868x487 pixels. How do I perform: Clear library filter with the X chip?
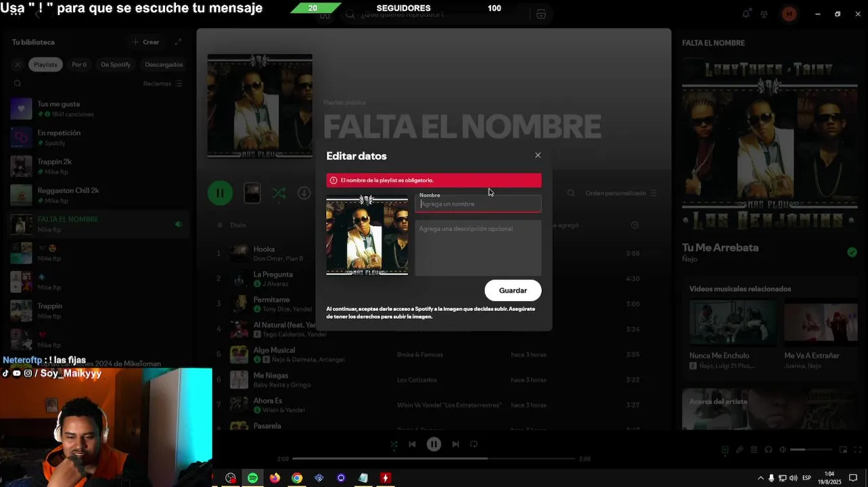pyautogui.click(x=18, y=64)
